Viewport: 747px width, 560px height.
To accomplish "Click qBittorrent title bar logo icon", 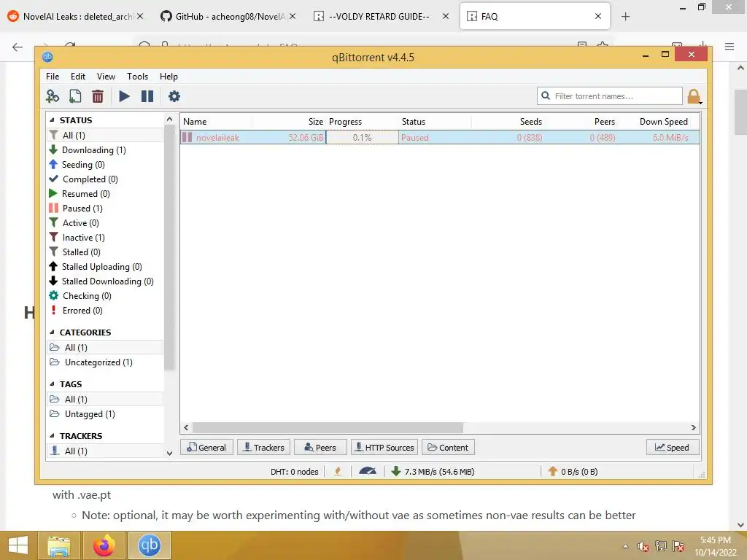I will point(47,57).
